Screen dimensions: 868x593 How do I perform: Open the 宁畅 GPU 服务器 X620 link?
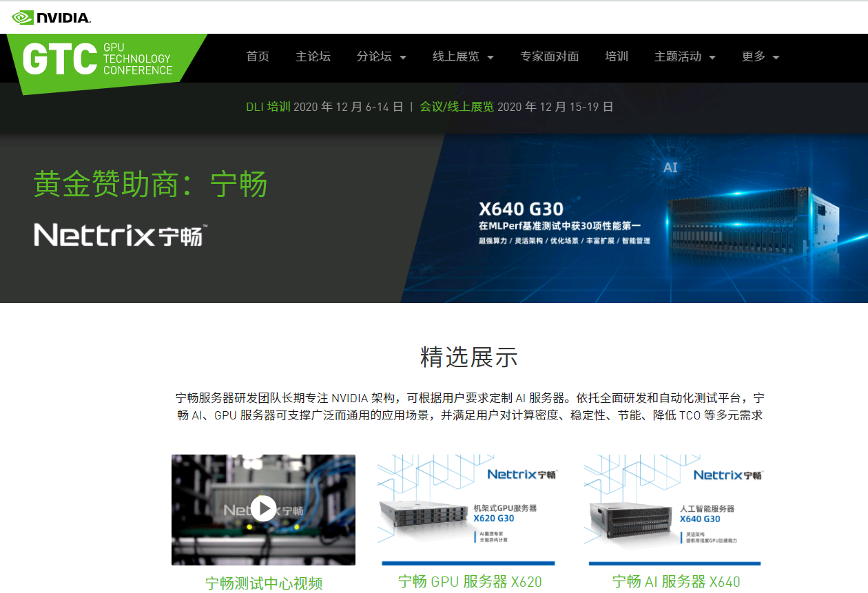[x=470, y=581]
